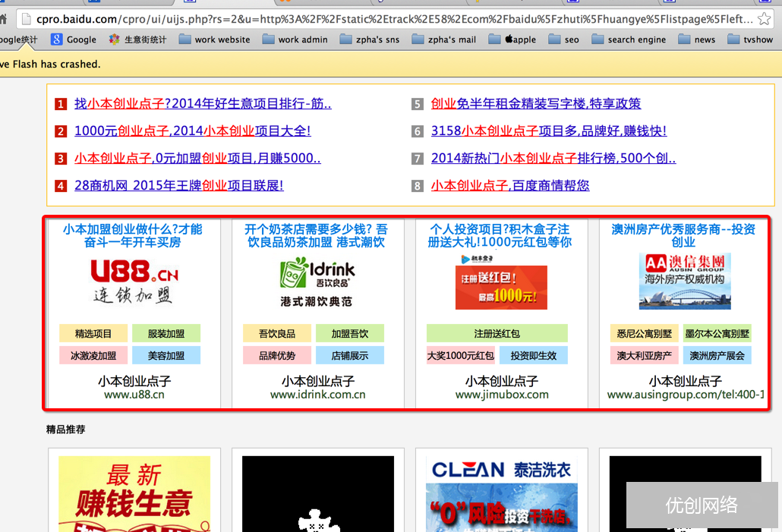This screenshot has height=532, width=782.
Task: Open the work website bookmark folder
Action: (x=214, y=39)
